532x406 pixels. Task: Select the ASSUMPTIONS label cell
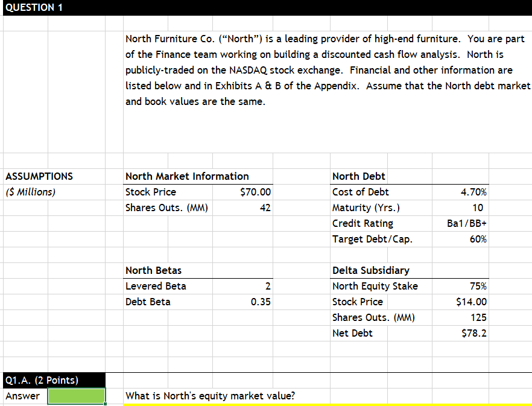click(x=39, y=176)
